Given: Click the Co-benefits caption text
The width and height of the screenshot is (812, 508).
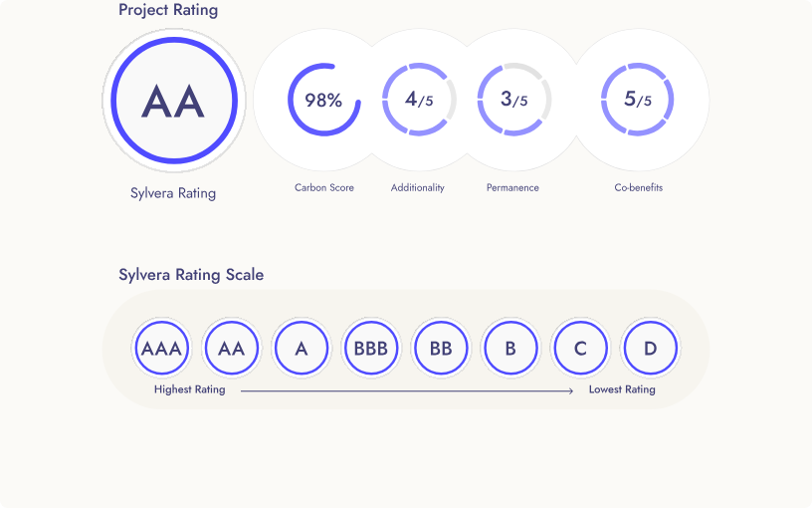Looking at the screenshot, I should point(638,187).
